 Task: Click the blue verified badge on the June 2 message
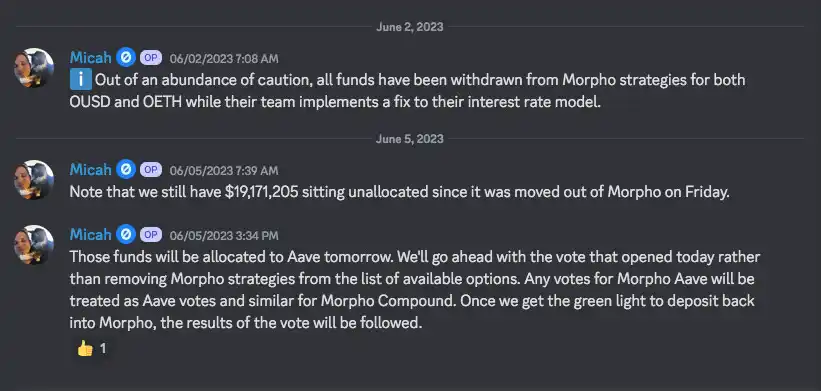point(126,58)
